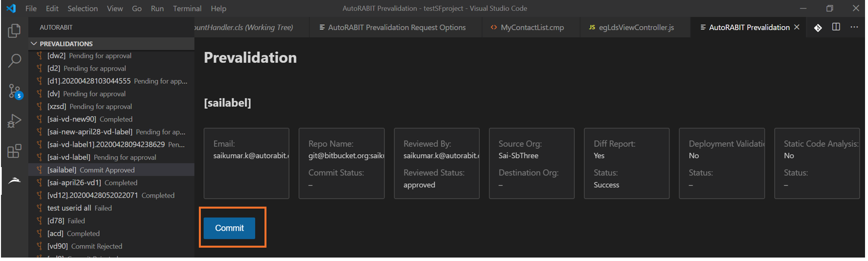
Task: Switch to the egLdsViewController.js tab
Action: click(635, 27)
